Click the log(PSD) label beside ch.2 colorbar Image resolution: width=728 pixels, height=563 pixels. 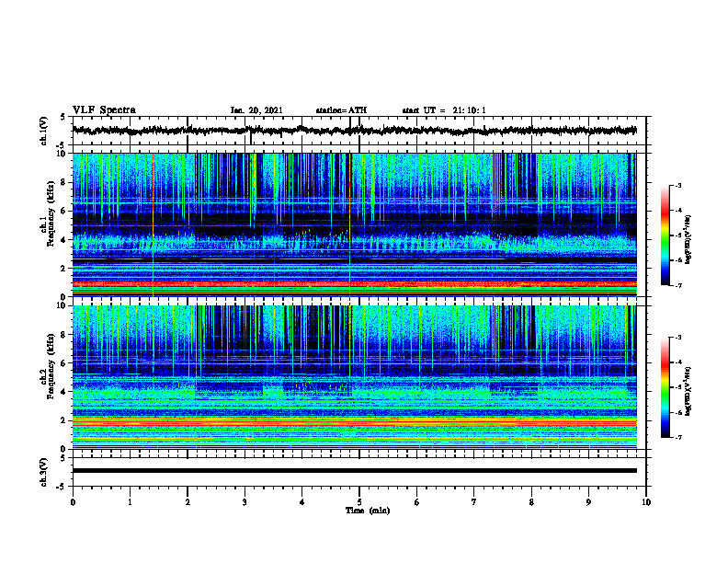[x=688, y=392]
